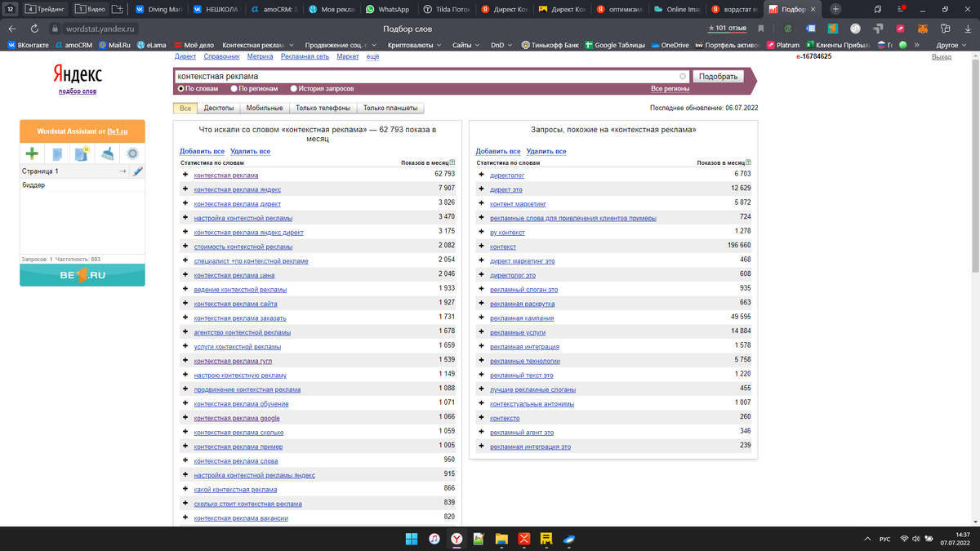Click the Yandex logo
The height and width of the screenshot is (551, 980).
[78, 74]
